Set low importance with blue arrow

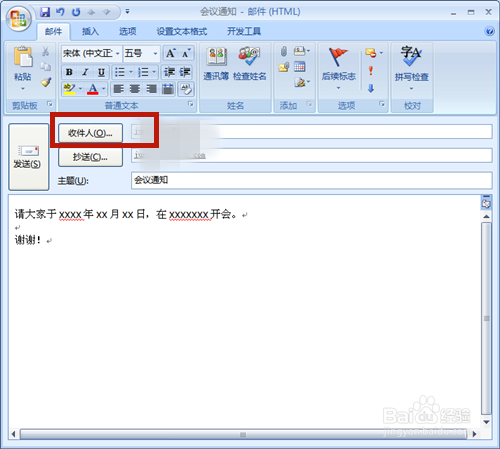click(371, 88)
